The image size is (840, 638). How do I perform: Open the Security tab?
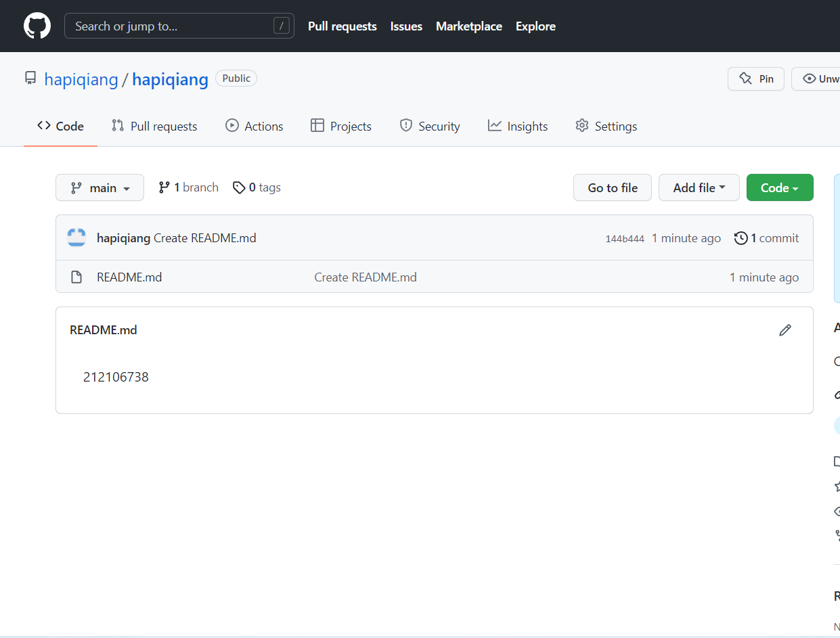coord(430,127)
